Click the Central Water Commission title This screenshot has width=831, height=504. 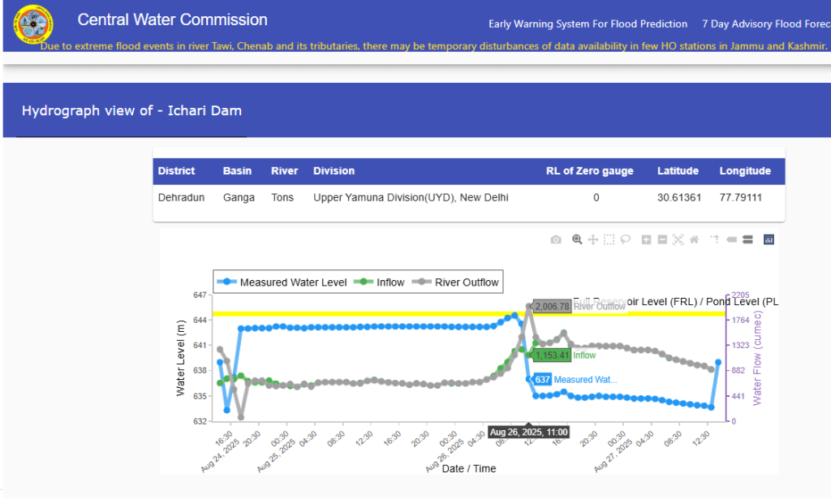pos(172,20)
